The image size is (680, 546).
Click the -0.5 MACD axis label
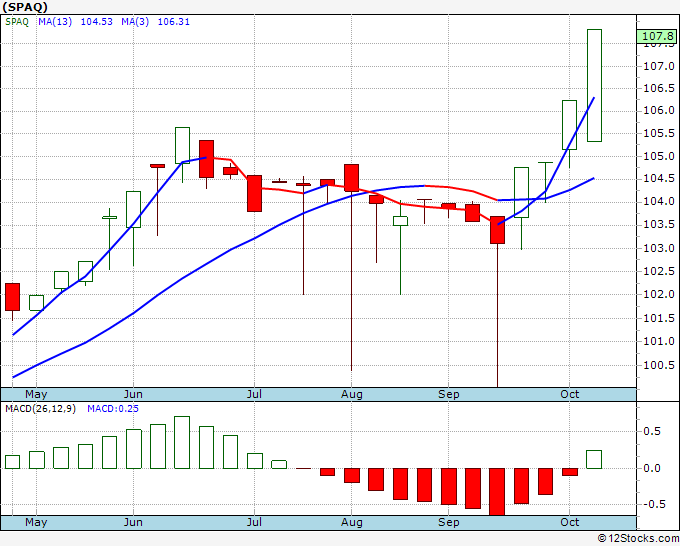(x=652, y=504)
